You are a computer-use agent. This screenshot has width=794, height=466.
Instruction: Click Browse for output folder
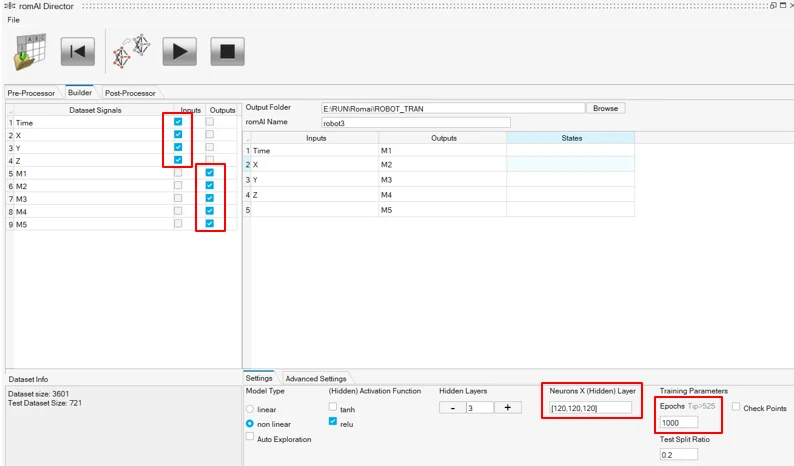[605, 108]
